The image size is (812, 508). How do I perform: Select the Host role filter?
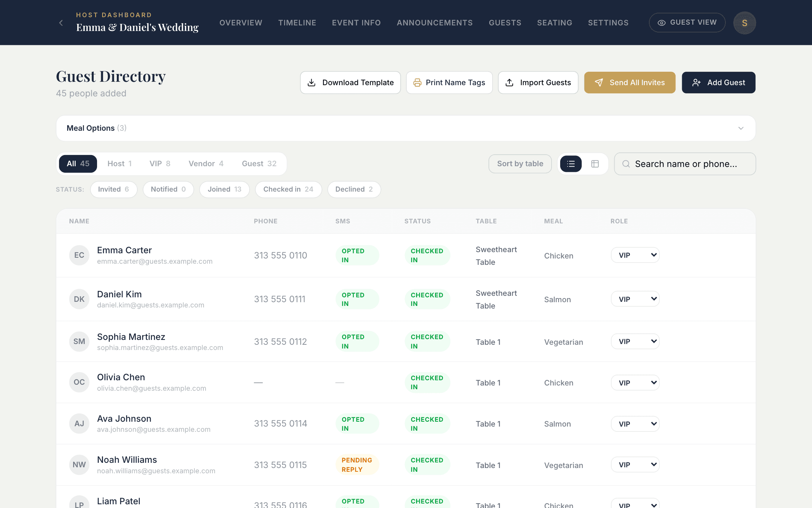pos(119,164)
